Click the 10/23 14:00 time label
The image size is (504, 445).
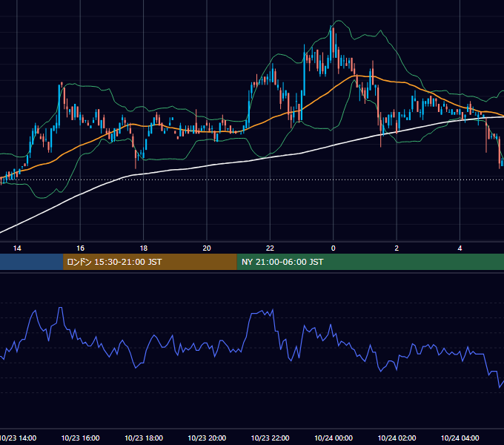19,438
